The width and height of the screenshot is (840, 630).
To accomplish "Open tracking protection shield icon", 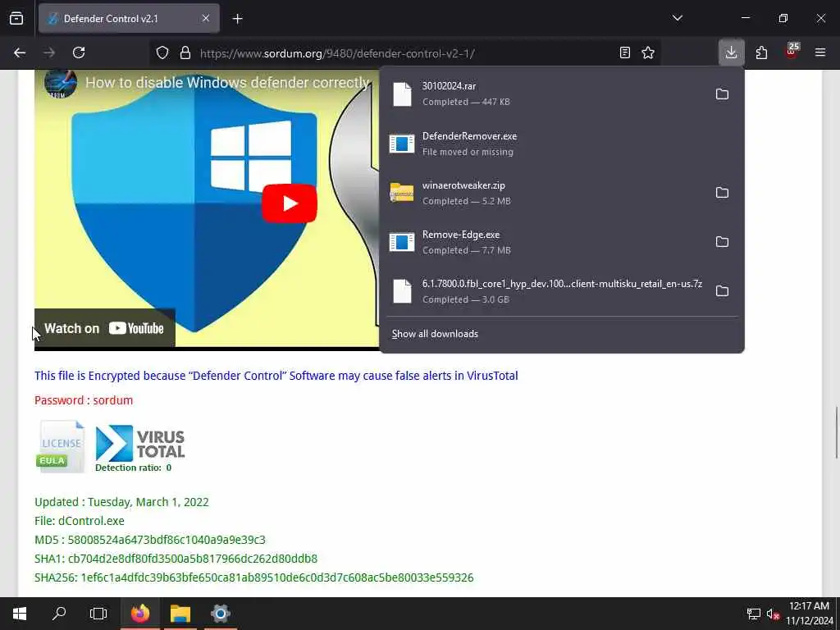I will point(162,52).
